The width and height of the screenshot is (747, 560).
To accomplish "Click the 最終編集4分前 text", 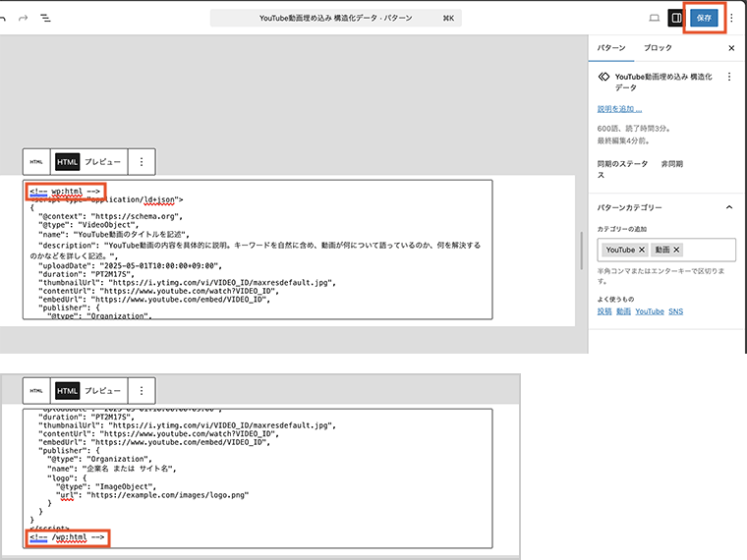I will click(623, 140).
